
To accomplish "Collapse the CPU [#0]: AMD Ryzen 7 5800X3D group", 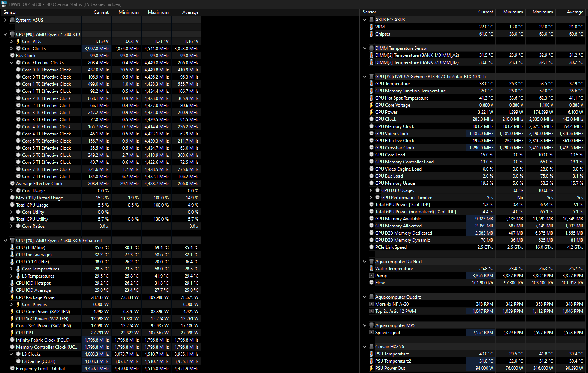I will click(x=5, y=34).
